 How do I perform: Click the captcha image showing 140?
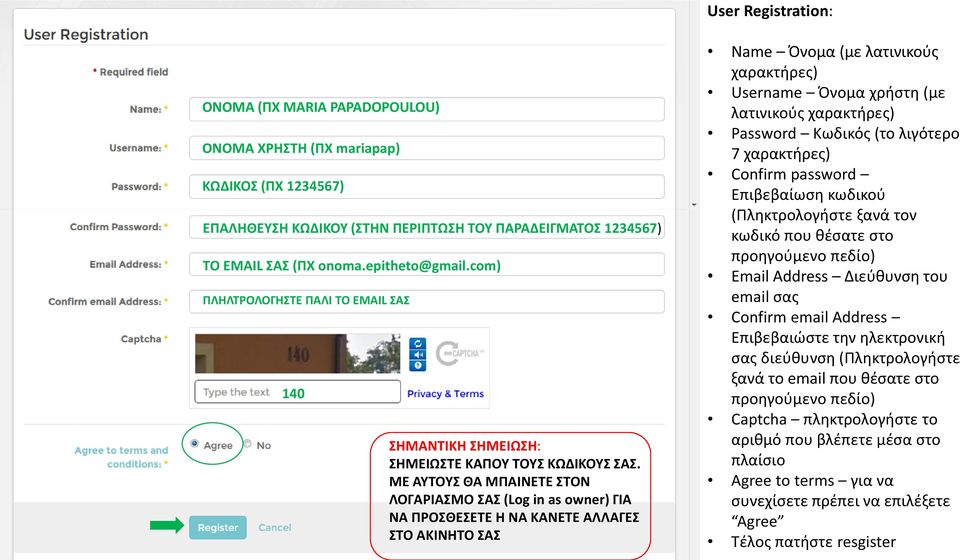(298, 353)
